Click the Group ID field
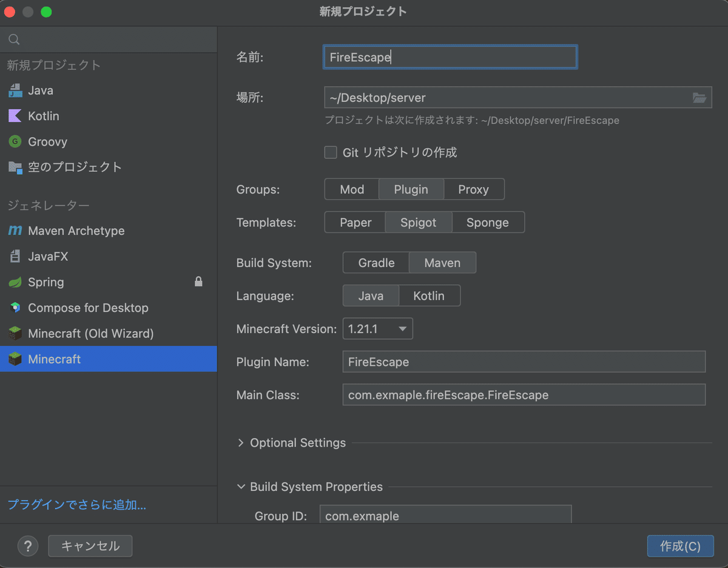Image resolution: width=728 pixels, height=568 pixels. pos(446,515)
